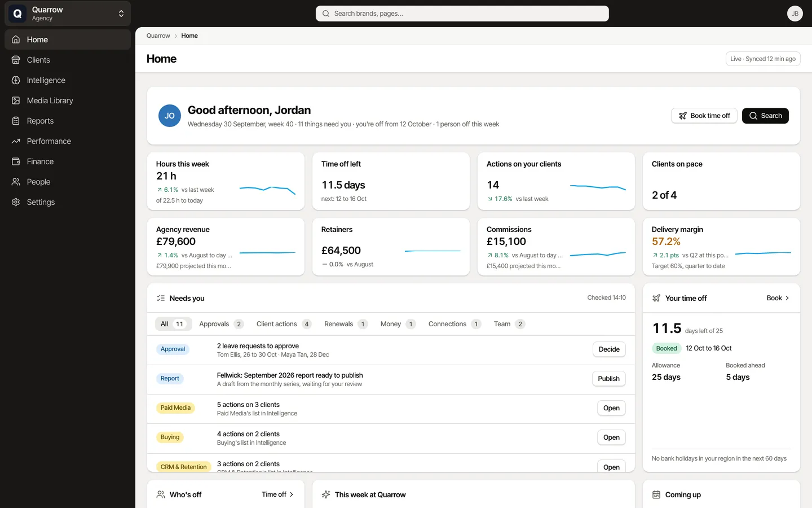Click the Who's off people icon
Viewport: 812px width, 508px height.
161,494
